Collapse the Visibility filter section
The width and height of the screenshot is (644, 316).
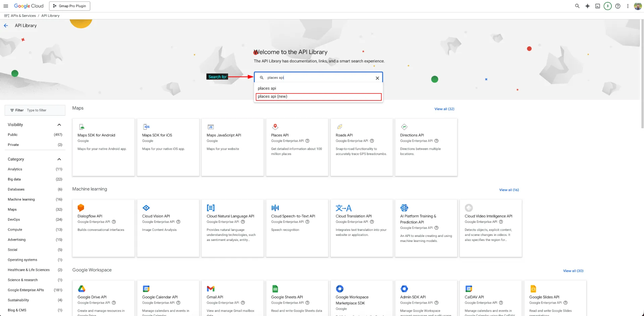pyautogui.click(x=59, y=125)
